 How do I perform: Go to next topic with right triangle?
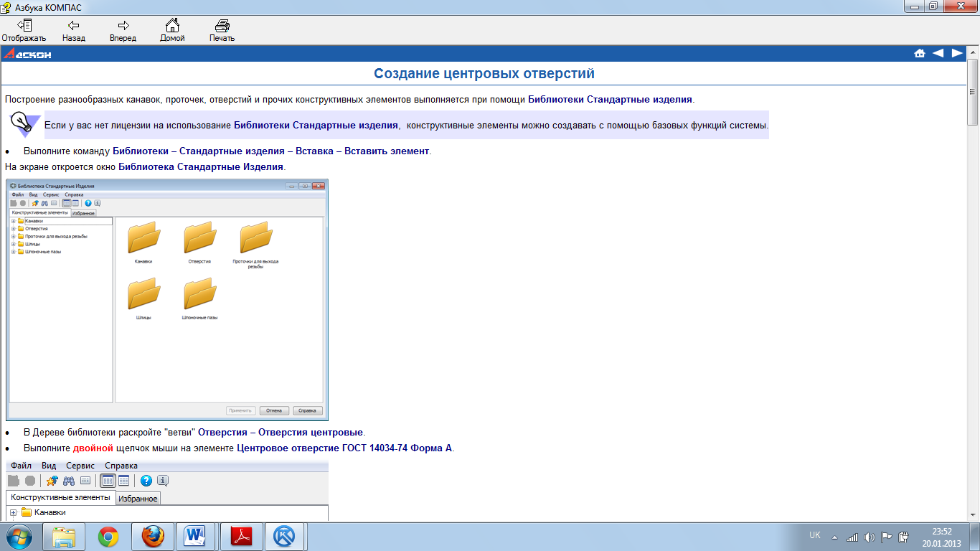[x=957, y=53]
